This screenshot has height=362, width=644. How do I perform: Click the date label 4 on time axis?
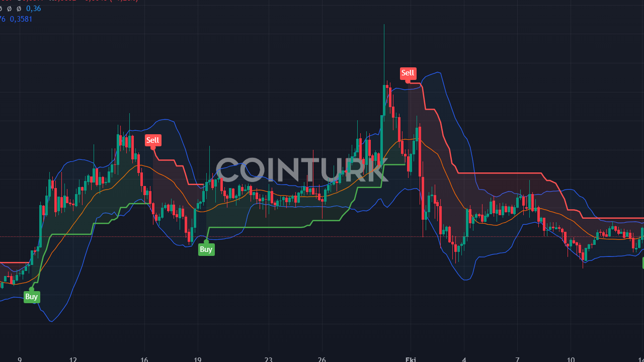(464, 359)
